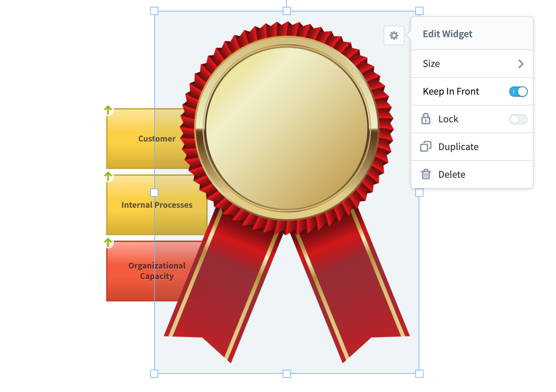Expand the Size chevron arrow
556x392 pixels.
coord(521,64)
